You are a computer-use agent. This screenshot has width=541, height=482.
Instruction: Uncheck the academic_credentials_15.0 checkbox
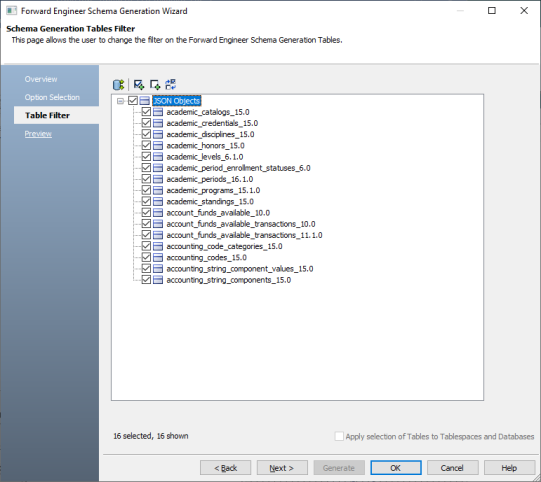tap(146, 123)
